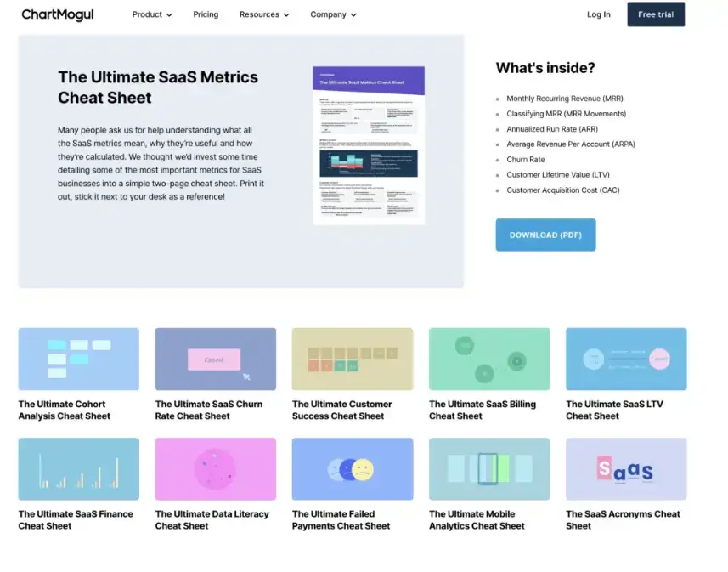Screen dimensions: 728x572
Task: Open the SaaS Churn Rate Cheat Sheet thumbnail
Action: click(215, 358)
